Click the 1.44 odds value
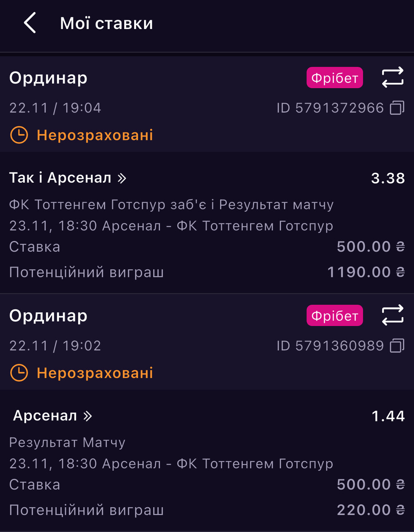414x532 pixels. click(x=388, y=416)
